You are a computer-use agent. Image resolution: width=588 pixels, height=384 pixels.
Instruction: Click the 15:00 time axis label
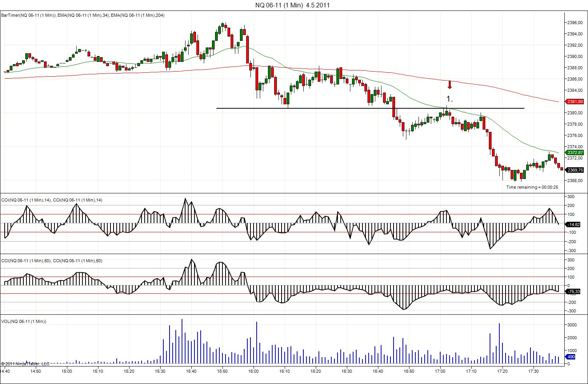coord(66,371)
